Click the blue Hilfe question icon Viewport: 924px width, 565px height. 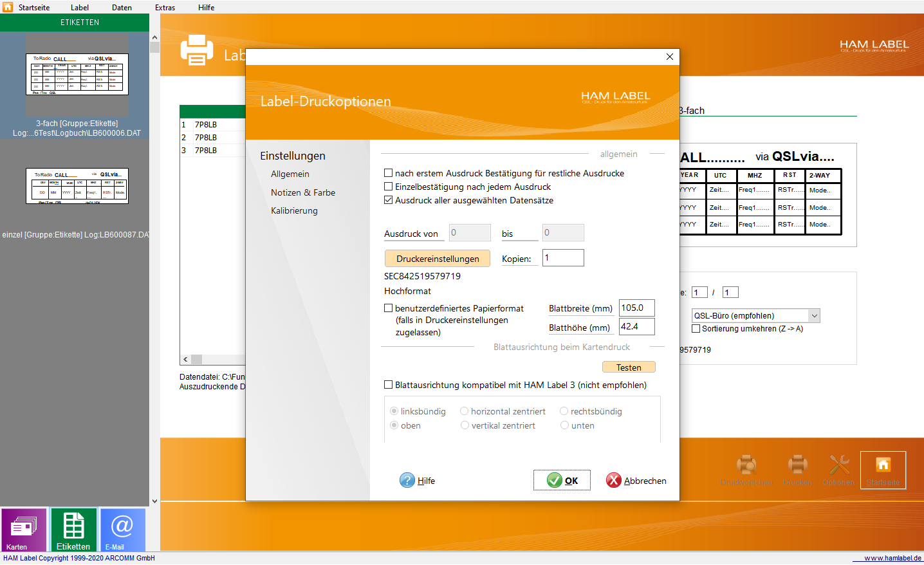click(407, 480)
